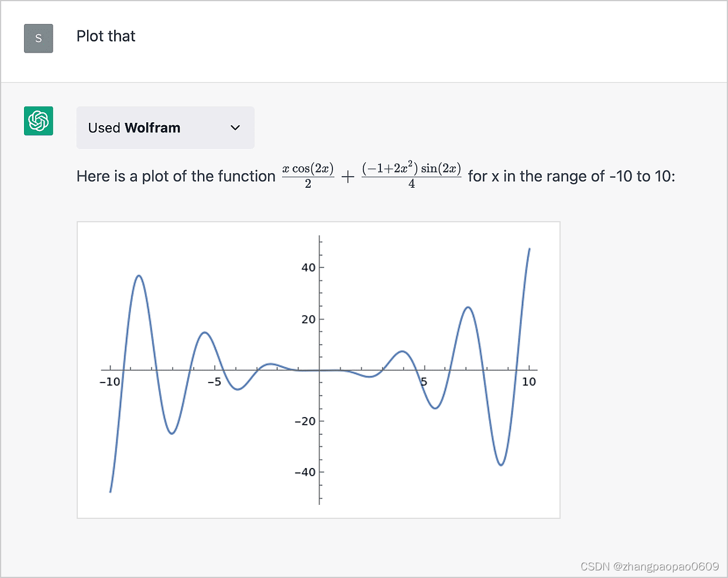Viewport: 728px width, 578px height.
Task: Click the sin(2x) fraction term in the formula
Action: 411,176
